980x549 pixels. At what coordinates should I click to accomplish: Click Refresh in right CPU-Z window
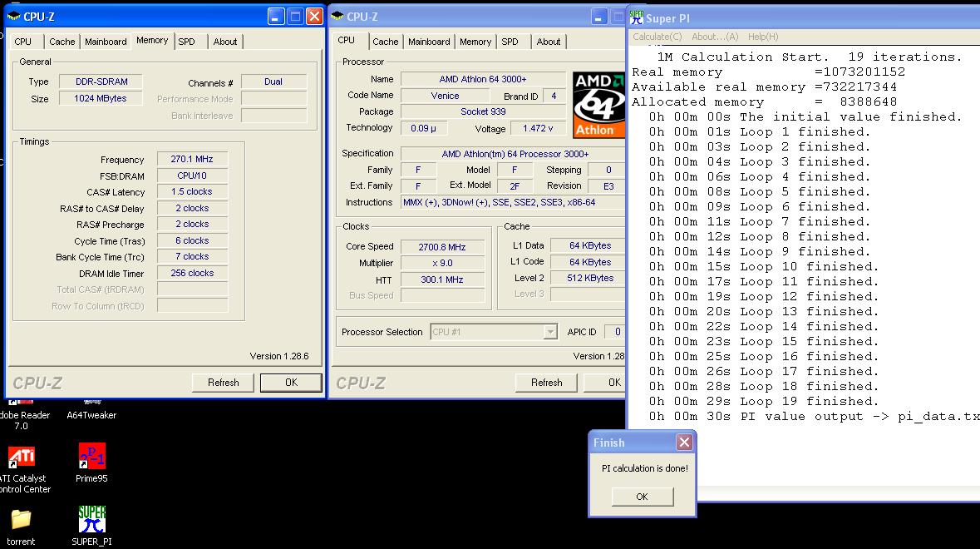coord(546,382)
